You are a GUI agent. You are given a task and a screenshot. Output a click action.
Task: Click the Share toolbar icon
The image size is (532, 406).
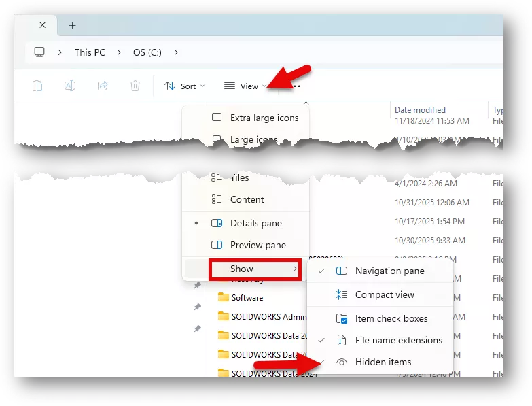(x=103, y=86)
